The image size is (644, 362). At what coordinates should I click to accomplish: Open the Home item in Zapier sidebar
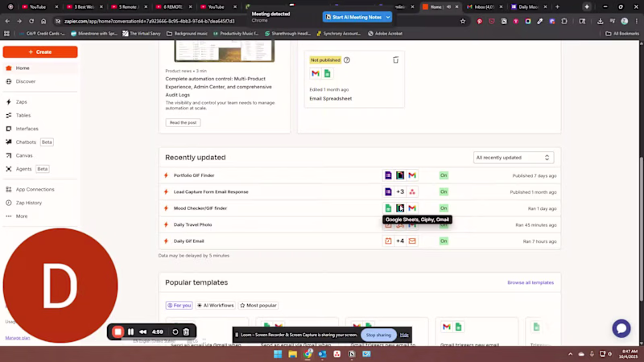tap(39, 68)
